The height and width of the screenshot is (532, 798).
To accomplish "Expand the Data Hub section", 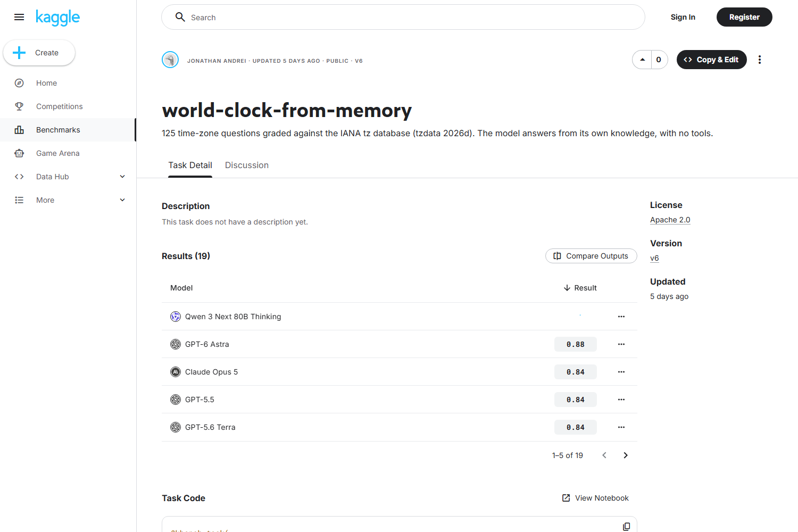I will tap(122, 177).
